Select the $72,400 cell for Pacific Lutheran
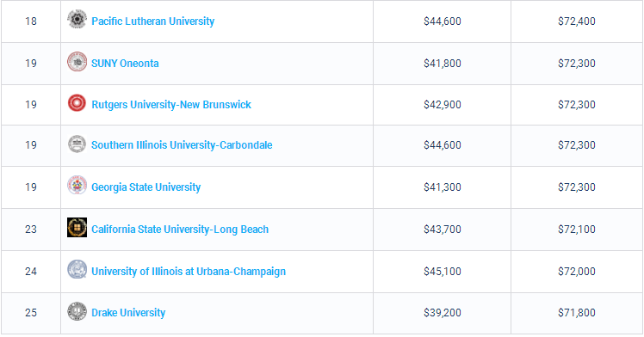The image size is (644, 337). [x=577, y=21]
